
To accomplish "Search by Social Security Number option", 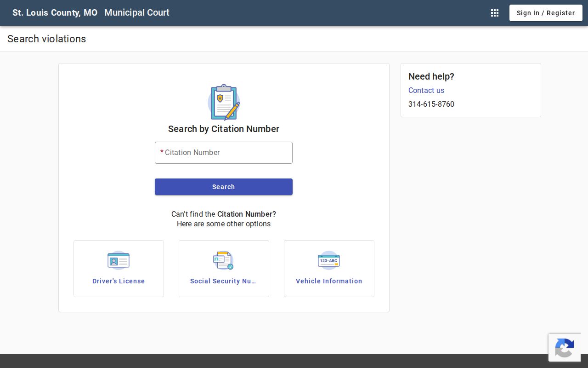I will [x=224, y=269].
